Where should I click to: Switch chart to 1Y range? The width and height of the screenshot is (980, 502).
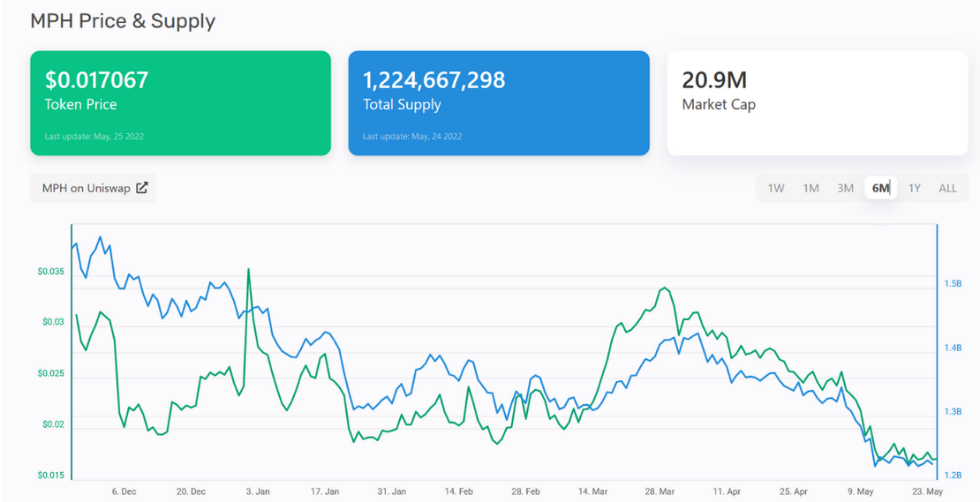[x=915, y=188]
